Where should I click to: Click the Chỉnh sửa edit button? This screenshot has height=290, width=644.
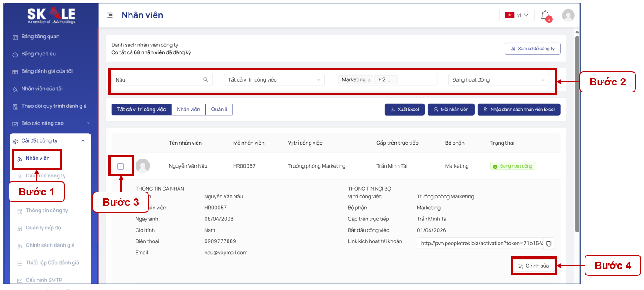[533, 266]
